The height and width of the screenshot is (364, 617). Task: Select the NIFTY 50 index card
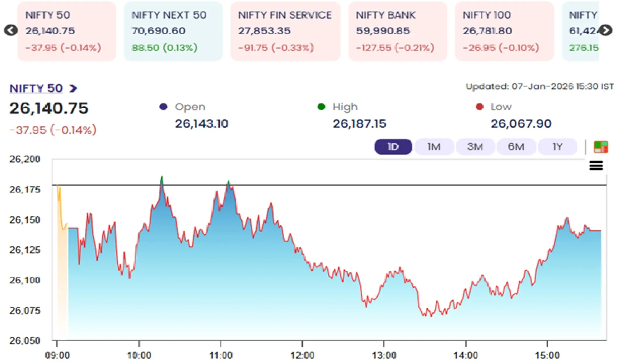pos(66,31)
